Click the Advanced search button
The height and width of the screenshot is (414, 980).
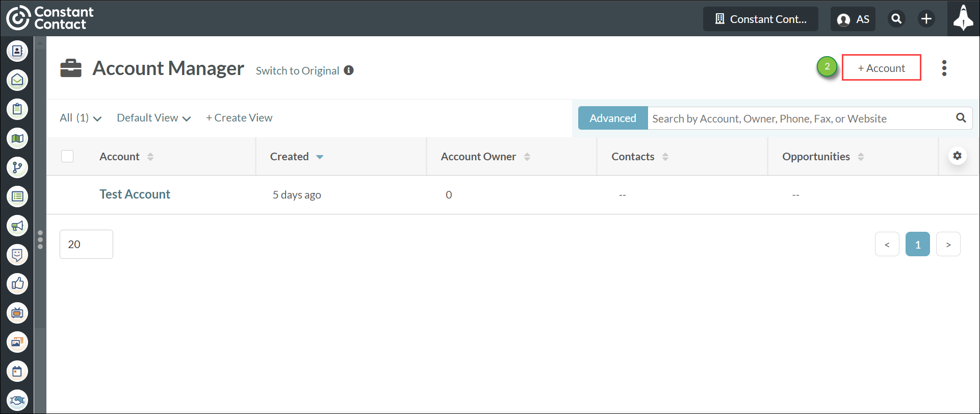[613, 118]
